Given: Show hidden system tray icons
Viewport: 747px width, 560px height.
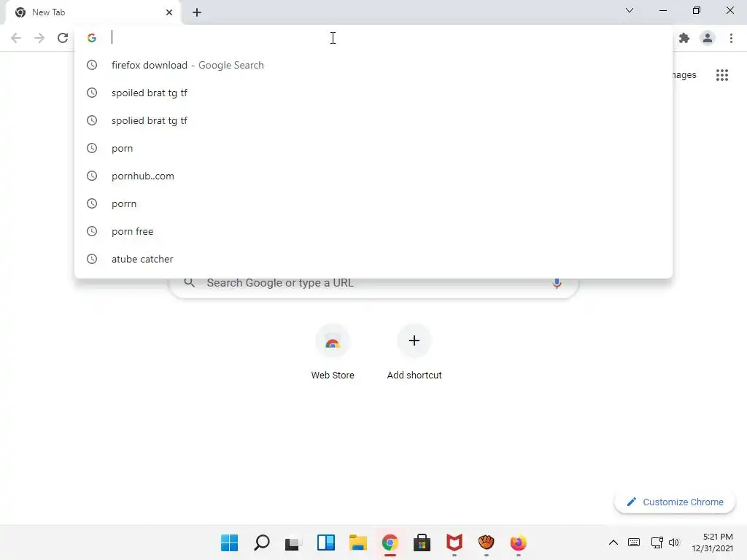Looking at the screenshot, I should [613, 542].
